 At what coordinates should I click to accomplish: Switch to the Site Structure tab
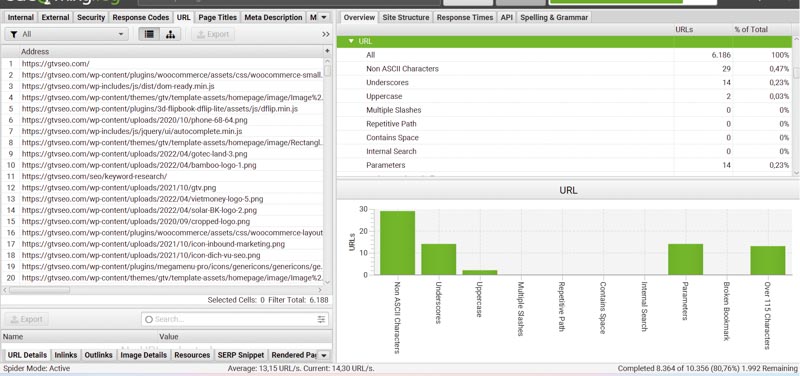click(406, 17)
